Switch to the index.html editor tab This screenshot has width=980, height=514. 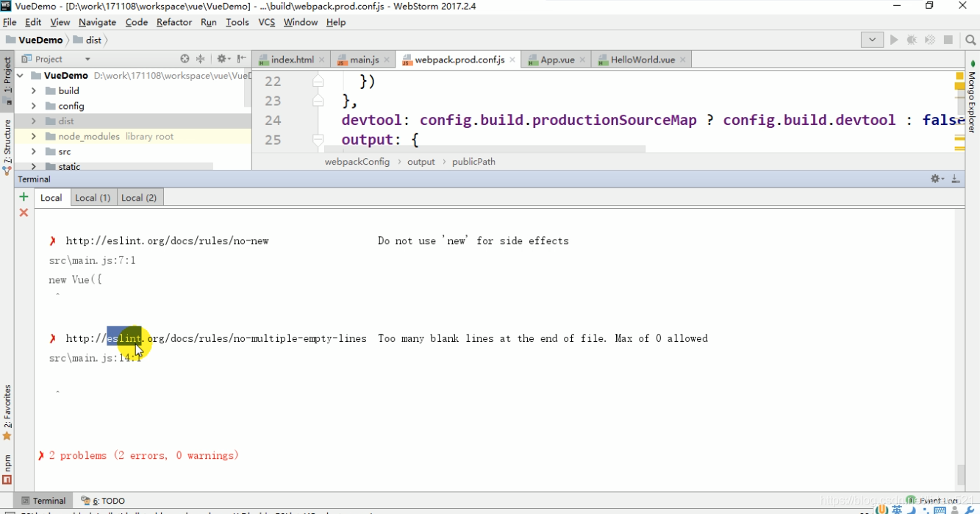pyautogui.click(x=292, y=60)
